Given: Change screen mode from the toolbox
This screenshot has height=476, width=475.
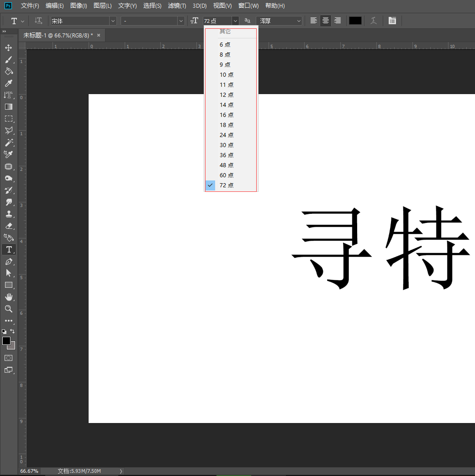Looking at the screenshot, I should (x=9, y=370).
